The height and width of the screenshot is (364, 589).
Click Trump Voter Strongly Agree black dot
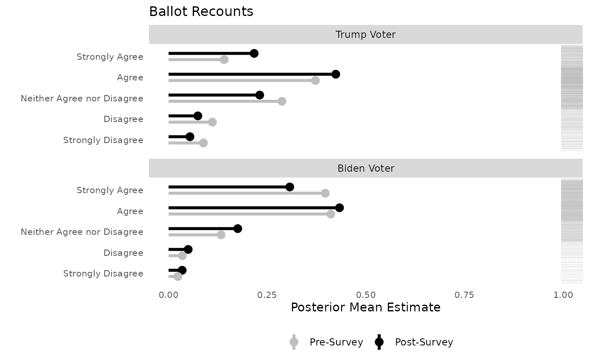[x=254, y=53]
